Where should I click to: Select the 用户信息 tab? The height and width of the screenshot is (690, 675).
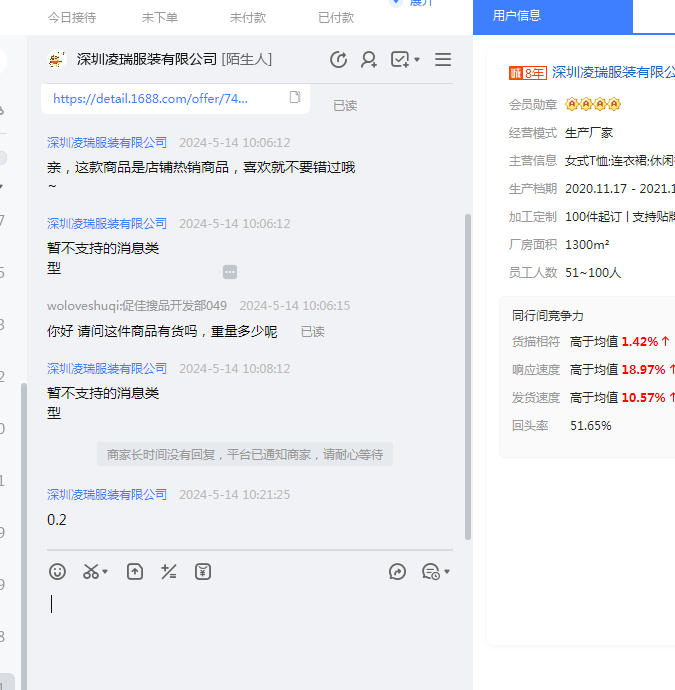[x=517, y=16]
